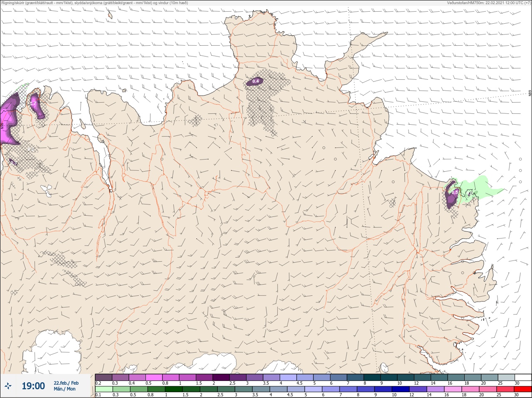The image size is (532, 398).
Task: Pick the dark teal swatch at 9 in top legend
Action: (x=389, y=377)
